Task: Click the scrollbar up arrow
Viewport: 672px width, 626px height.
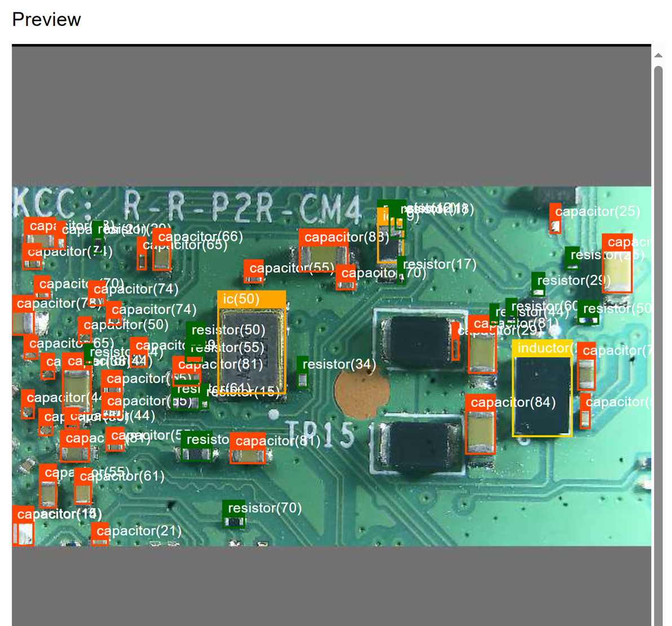Action: click(x=658, y=55)
